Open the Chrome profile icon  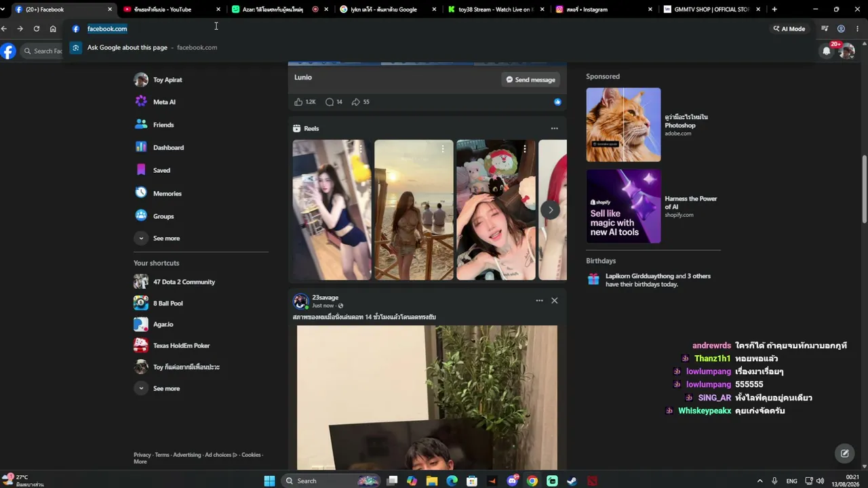pyautogui.click(x=841, y=28)
